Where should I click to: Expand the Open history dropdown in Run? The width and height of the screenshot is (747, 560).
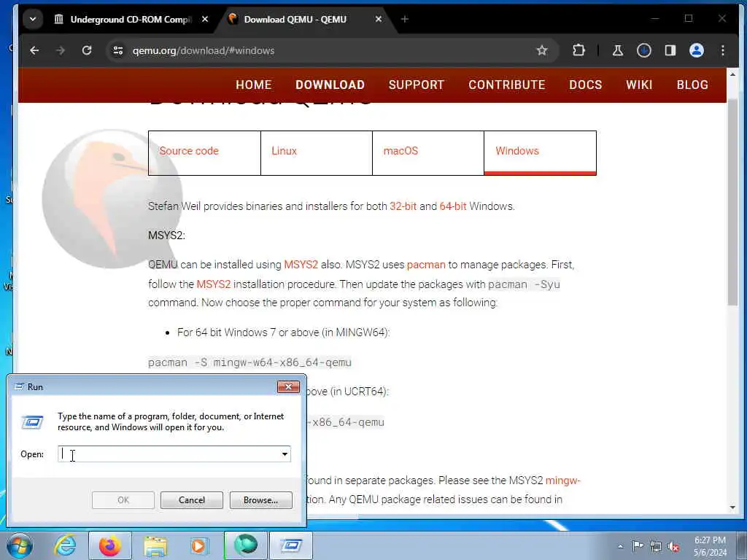coord(285,454)
